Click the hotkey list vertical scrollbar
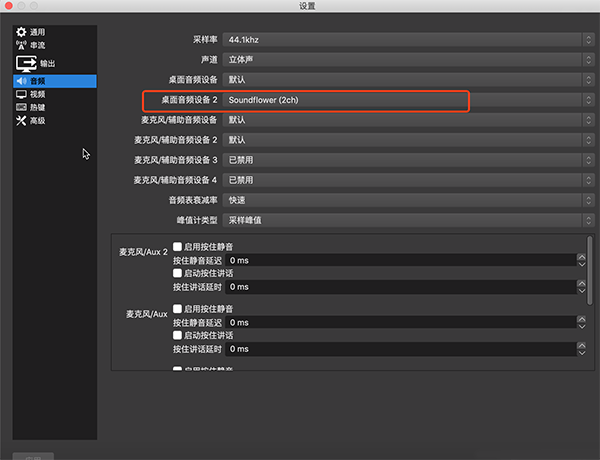The height and width of the screenshot is (460, 600). (x=590, y=271)
